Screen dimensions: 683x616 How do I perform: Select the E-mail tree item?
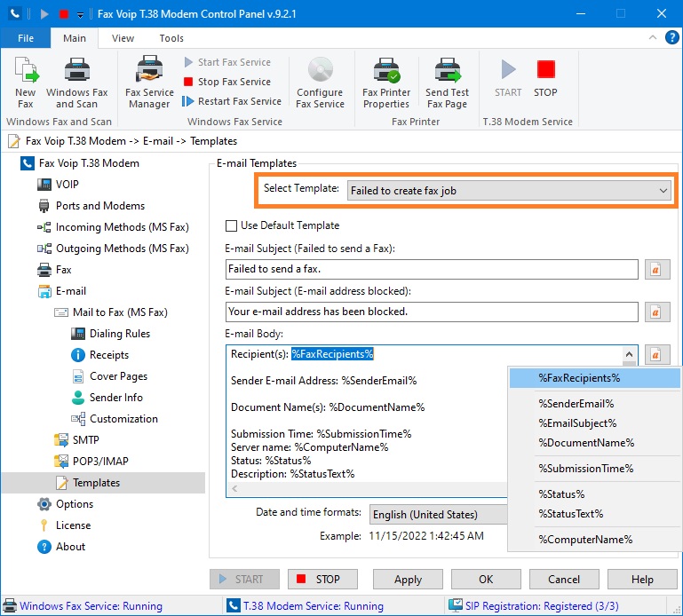point(62,291)
